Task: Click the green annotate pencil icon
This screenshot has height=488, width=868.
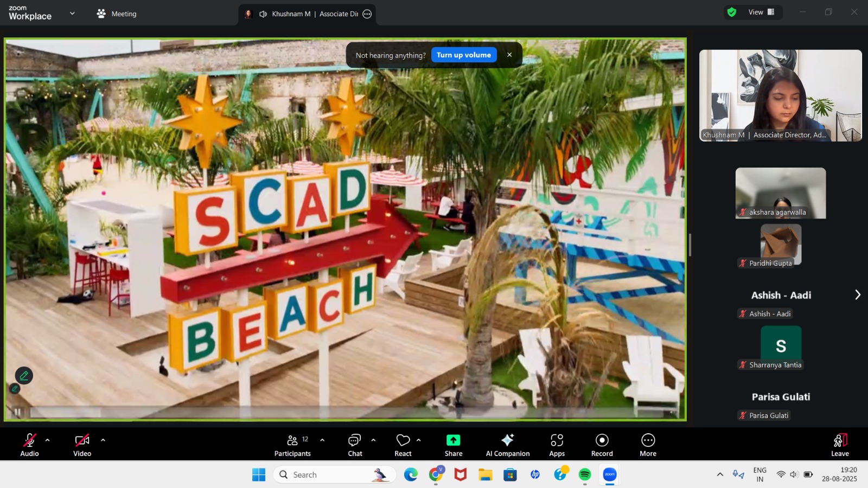Action: [x=24, y=375]
